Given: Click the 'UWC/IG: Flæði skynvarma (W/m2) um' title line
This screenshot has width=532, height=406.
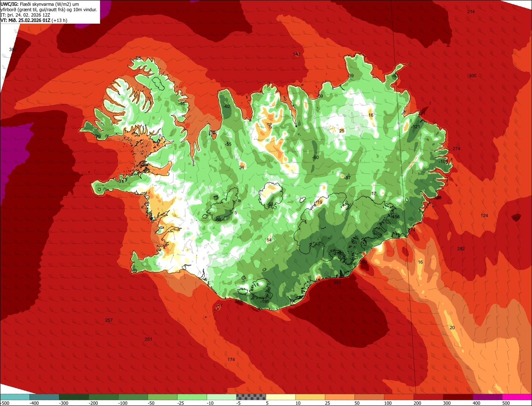Looking at the screenshot, I should coord(40,4).
